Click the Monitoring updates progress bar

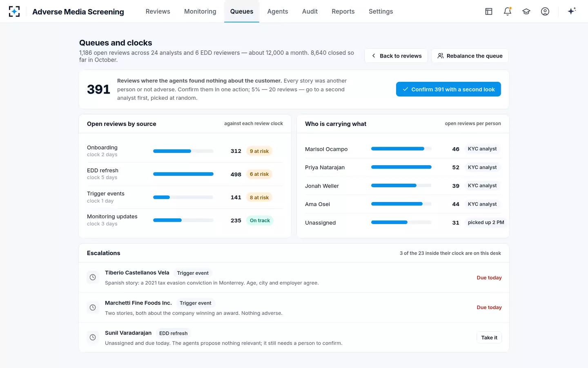(x=183, y=220)
